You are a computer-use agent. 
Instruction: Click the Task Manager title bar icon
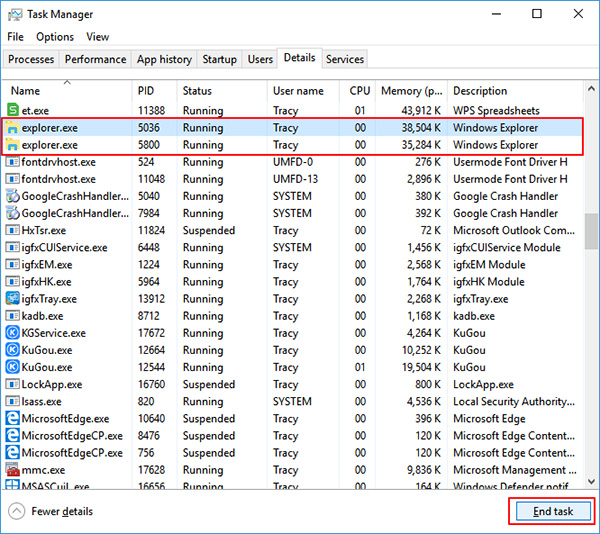(x=15, y=14)
